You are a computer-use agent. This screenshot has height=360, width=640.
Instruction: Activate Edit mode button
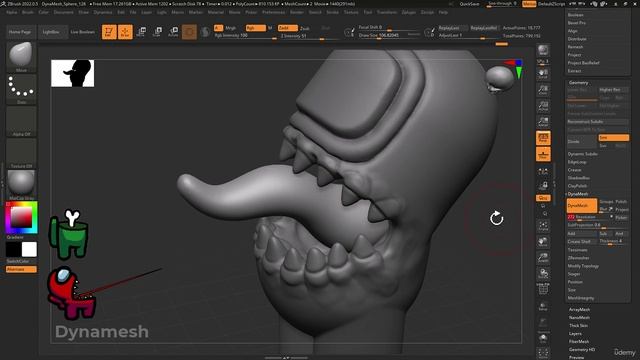tap(109, 32)
